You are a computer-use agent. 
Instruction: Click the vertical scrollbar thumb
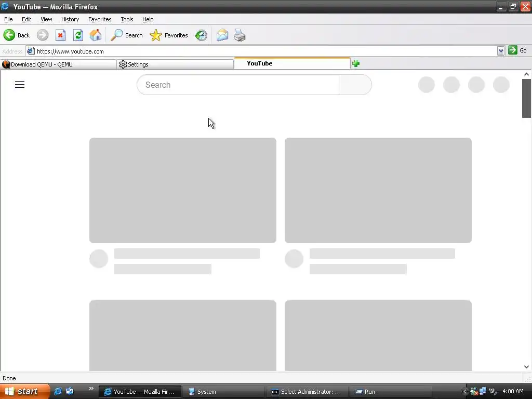(526, 98)
